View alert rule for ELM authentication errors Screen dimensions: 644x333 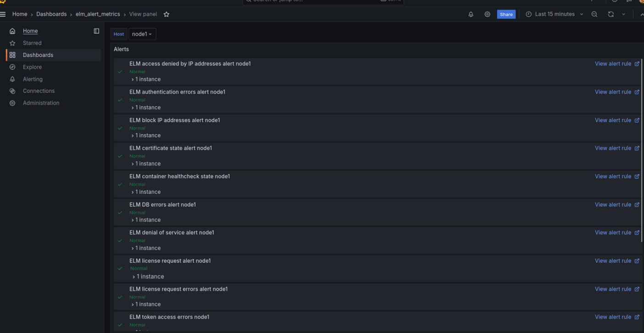coord(613,92)
